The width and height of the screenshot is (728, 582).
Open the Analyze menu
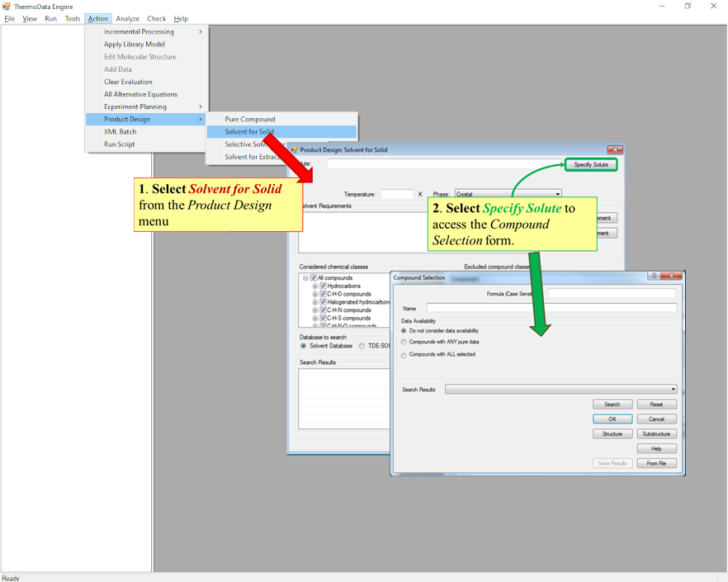[128, 19]
